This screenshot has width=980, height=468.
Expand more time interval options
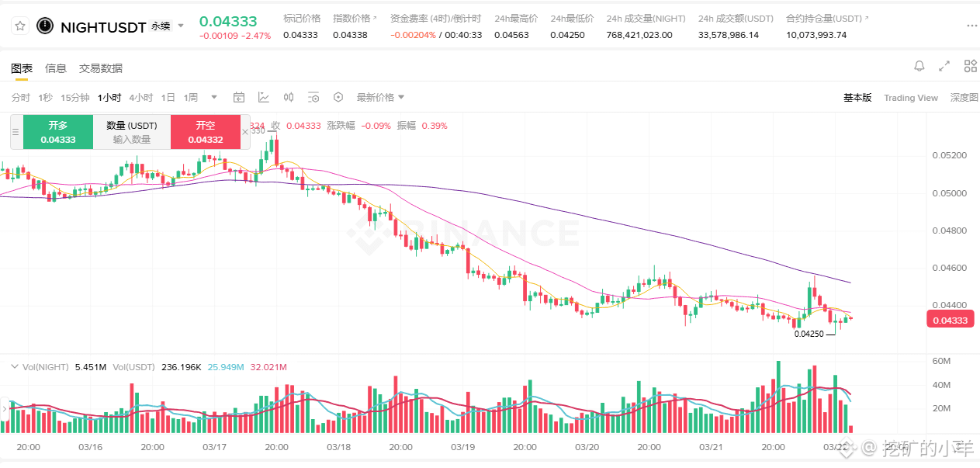tap(214, 98)
